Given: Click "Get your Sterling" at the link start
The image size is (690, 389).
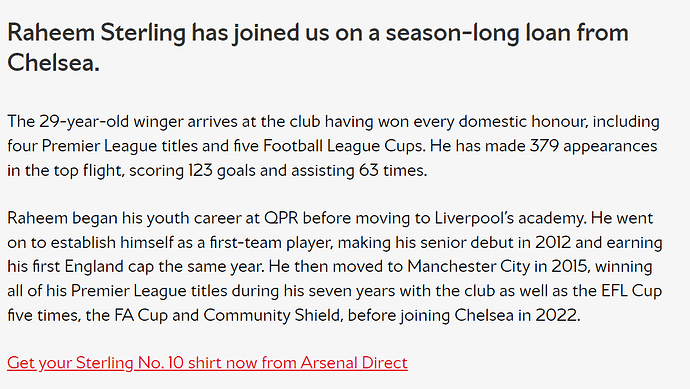Looking at the screenshot, I should 70,363.
